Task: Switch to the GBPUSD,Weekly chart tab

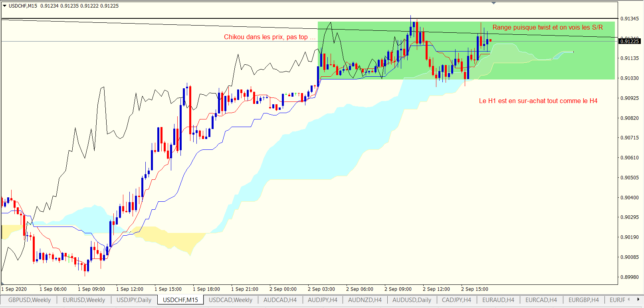Action: 30,300
